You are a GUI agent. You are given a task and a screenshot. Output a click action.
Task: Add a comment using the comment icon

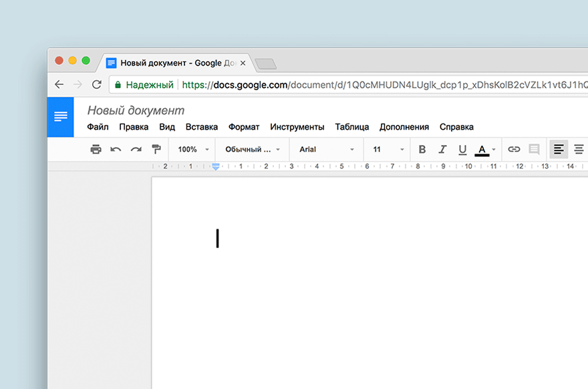(534, 149)
